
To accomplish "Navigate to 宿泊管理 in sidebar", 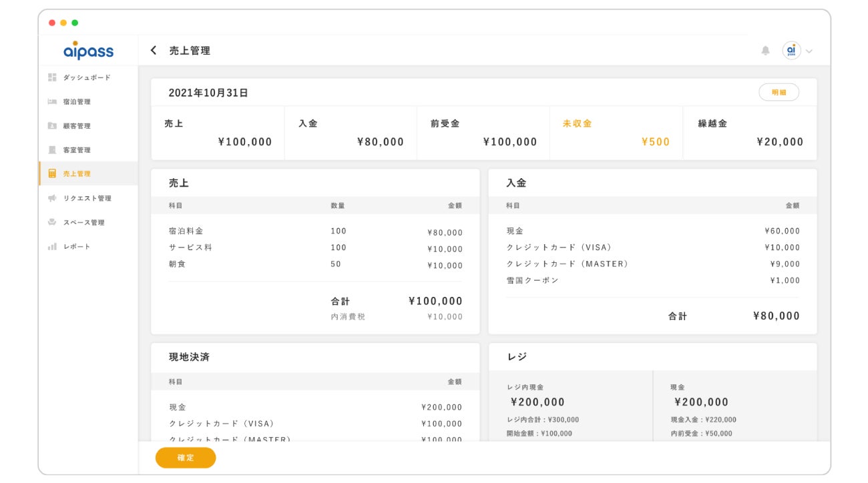I will [x=77, y=101].
